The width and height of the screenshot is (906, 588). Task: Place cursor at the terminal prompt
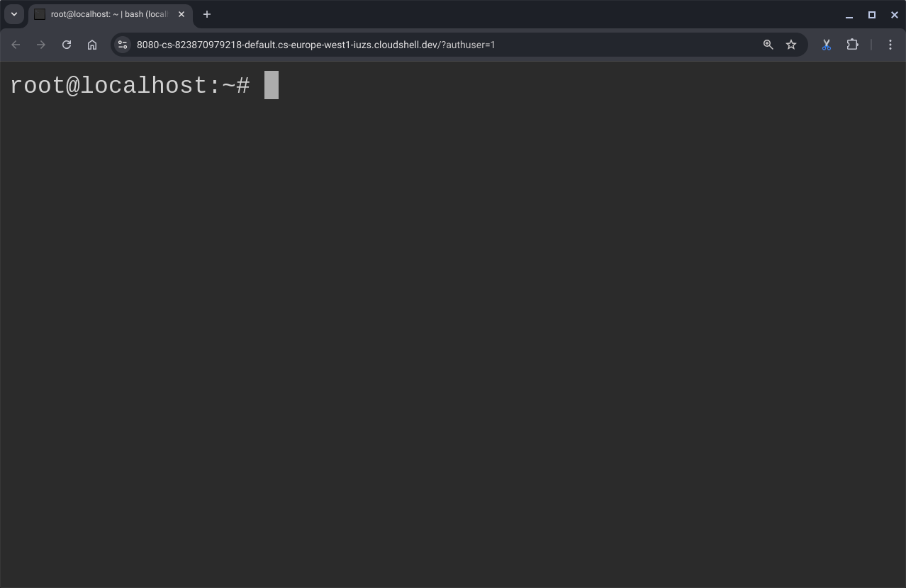[272, 85]
